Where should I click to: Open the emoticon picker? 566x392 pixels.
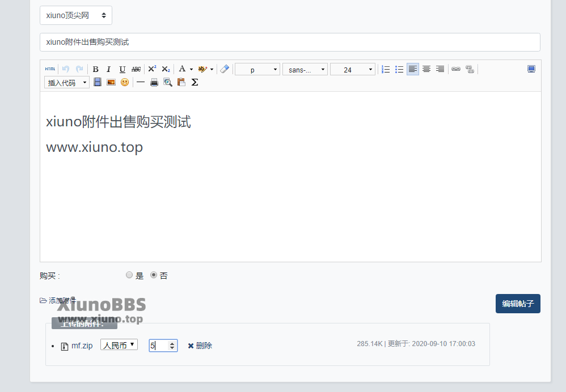[125, 82]
